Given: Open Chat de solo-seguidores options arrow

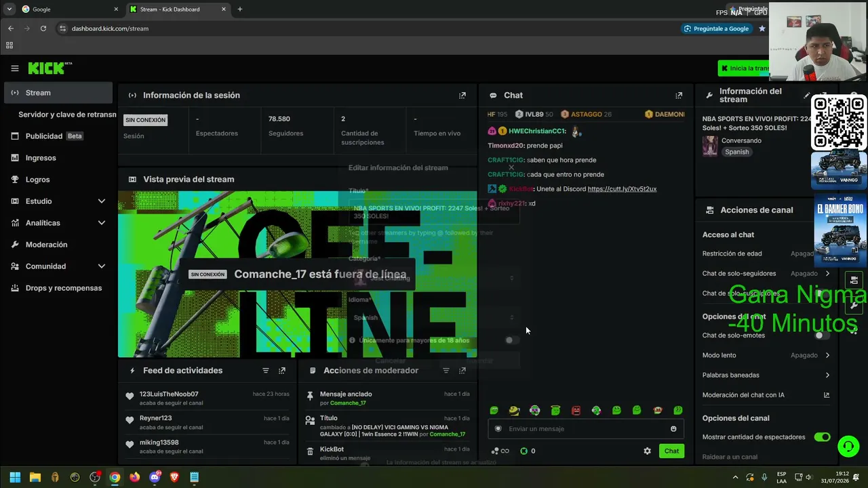Looking at the screenshot, I should tap(827, 274).
